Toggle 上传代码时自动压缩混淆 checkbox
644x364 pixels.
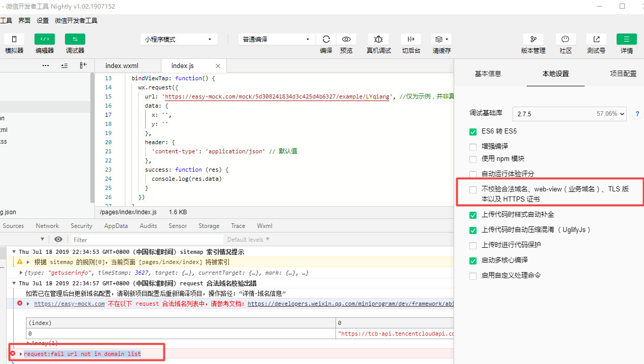[473, 230]
